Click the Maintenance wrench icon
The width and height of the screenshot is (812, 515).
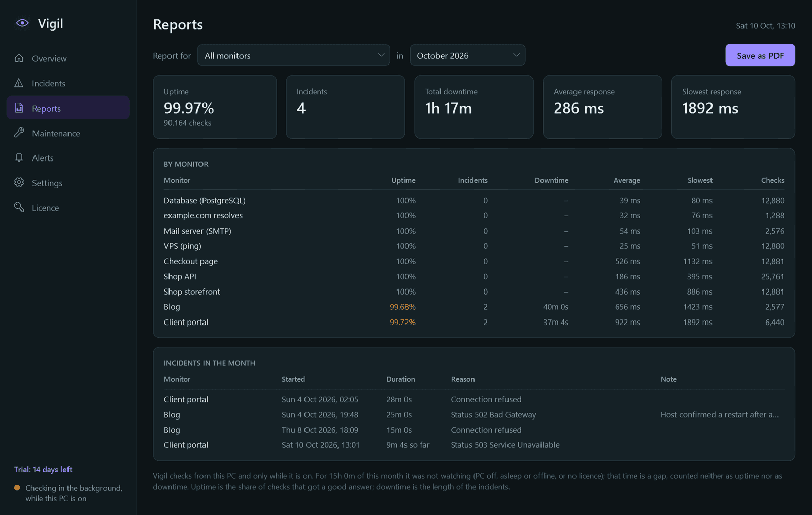point(19,133)
